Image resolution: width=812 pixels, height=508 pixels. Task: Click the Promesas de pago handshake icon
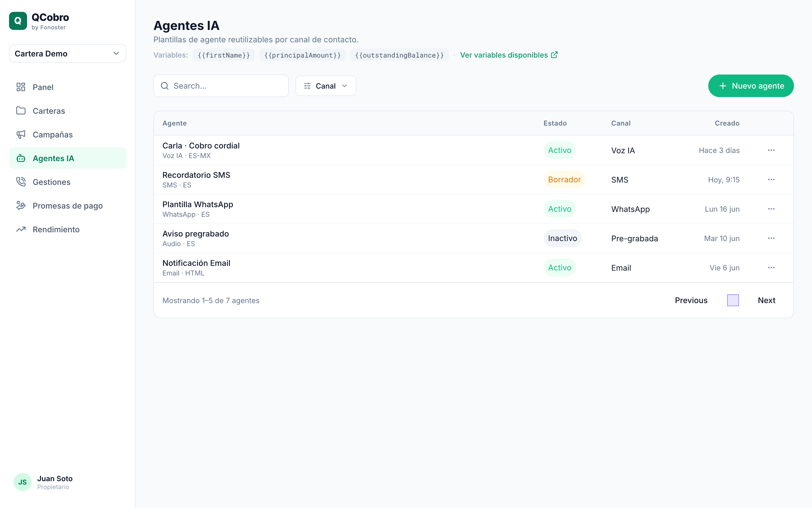[21, 206]
